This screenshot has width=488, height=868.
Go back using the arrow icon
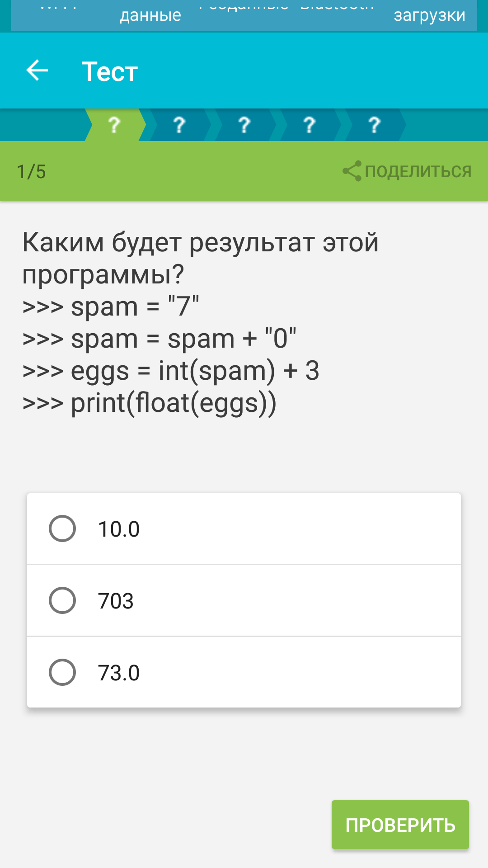(37, 71)
